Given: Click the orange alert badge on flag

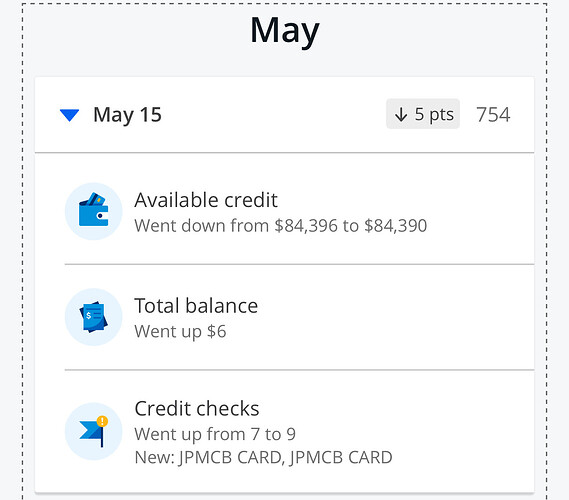Looking at the screenshot, I should coord(102,421).
